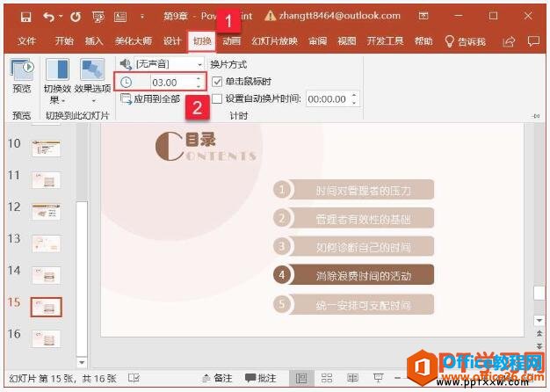Image resolution: width=550 pixels, height=392 pixels.
Task: Open Ribbon Display Options icon
Action: (x=423, y=16)
